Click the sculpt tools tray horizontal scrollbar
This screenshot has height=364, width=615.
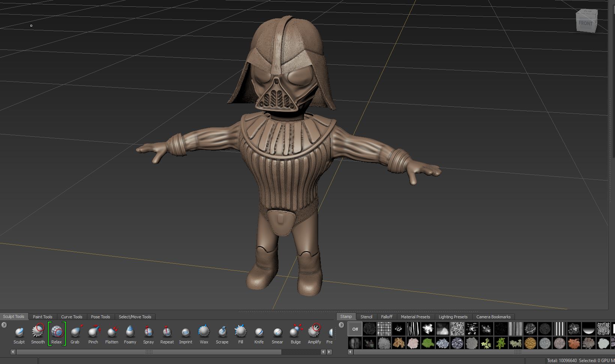pos(148,352)
